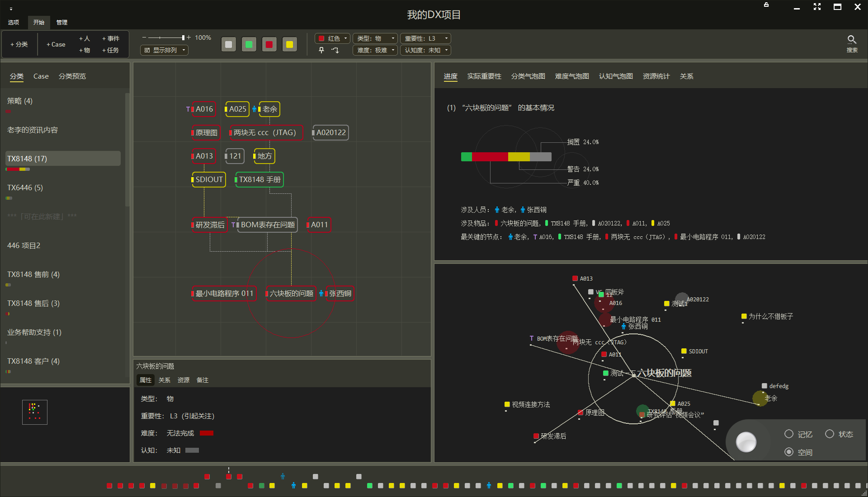Image resolution: width=868 pixels, height=497 pixels.
Task: Open the 资源 tab in properties panel
Action: pyautogui.click(x=184, y=380)
